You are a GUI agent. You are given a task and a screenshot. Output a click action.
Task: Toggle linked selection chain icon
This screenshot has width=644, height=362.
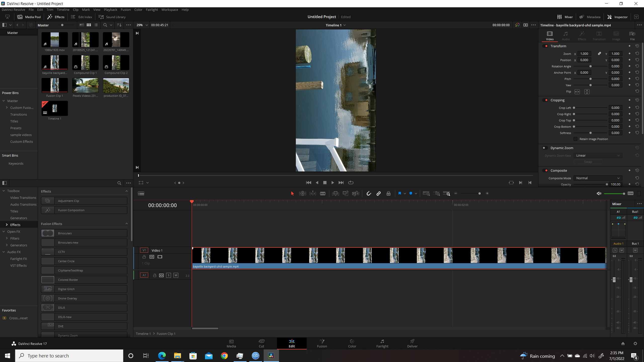click(378, 193)
